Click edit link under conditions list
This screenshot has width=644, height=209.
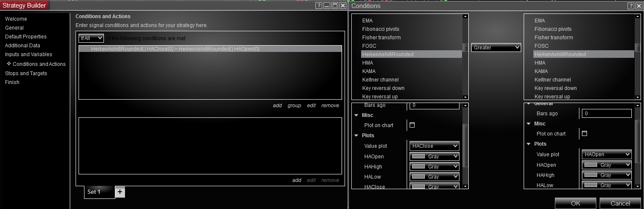click(x=311, y=106)
